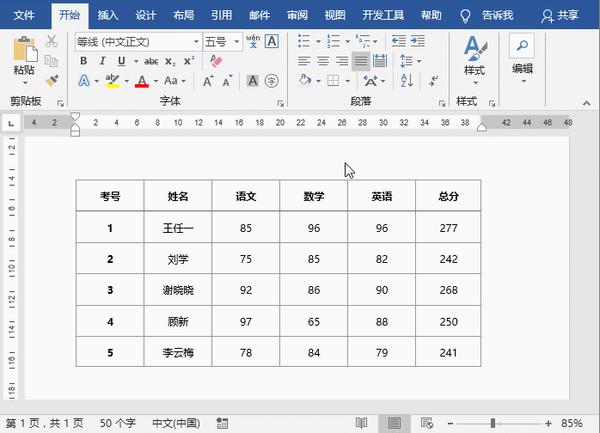600x433 pixels.
Task: Click the Editing magnifier icon
Action: [522, 46]
